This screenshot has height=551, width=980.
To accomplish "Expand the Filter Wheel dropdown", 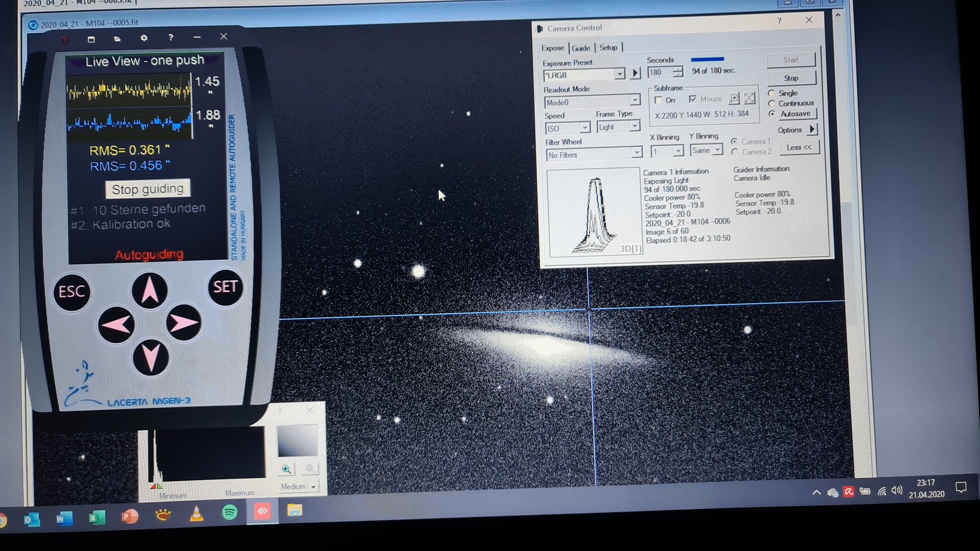I will pyautogui.click(x=636, y=153).
